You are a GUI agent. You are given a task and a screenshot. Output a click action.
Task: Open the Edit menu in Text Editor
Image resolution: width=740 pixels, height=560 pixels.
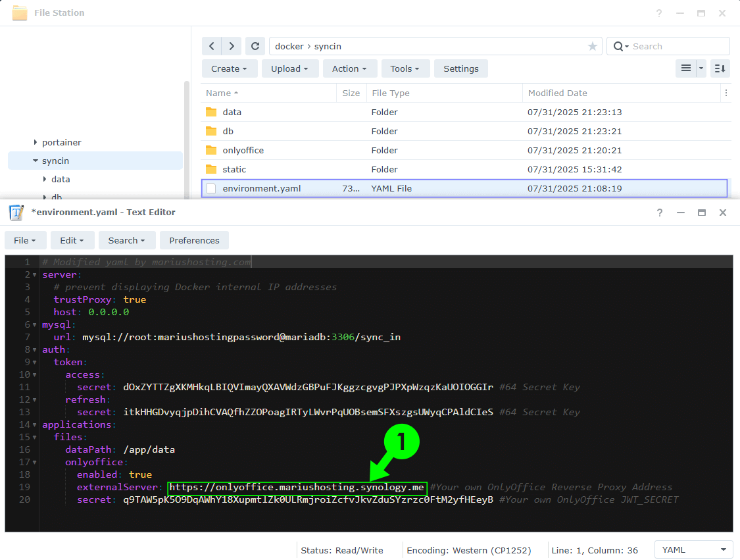coord(72,240)
